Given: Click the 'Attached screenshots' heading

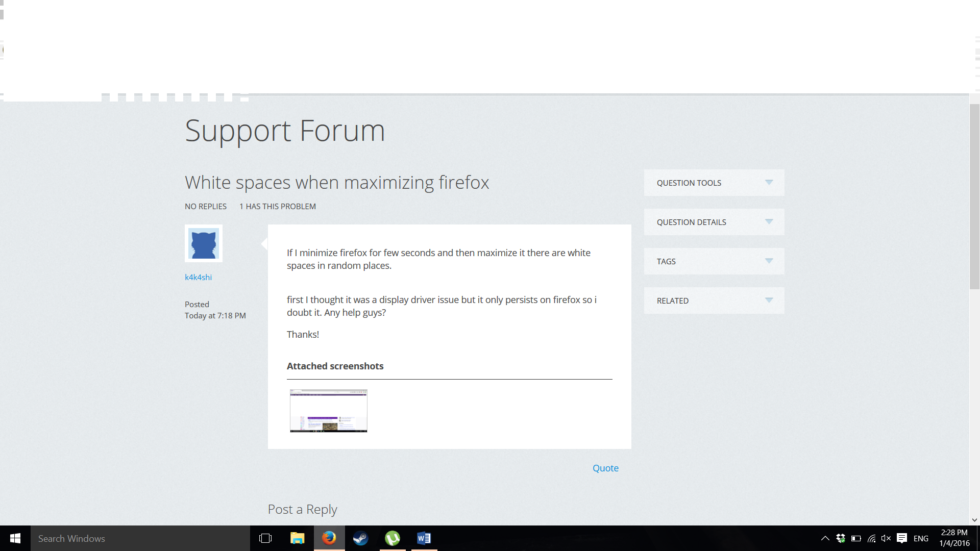Looking at the screenshot, I should [335, 366].
